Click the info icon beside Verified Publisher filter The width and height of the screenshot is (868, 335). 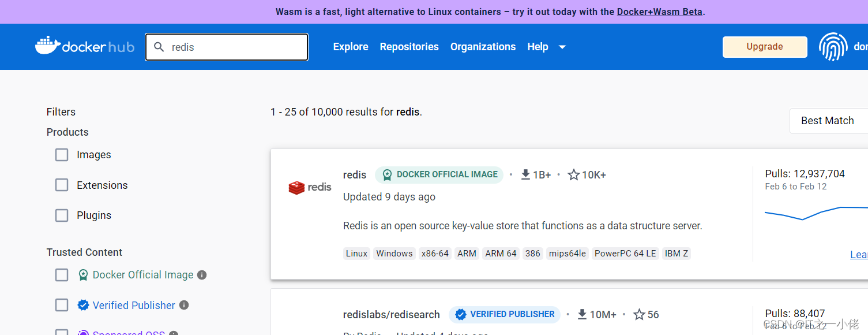[183, 305]
